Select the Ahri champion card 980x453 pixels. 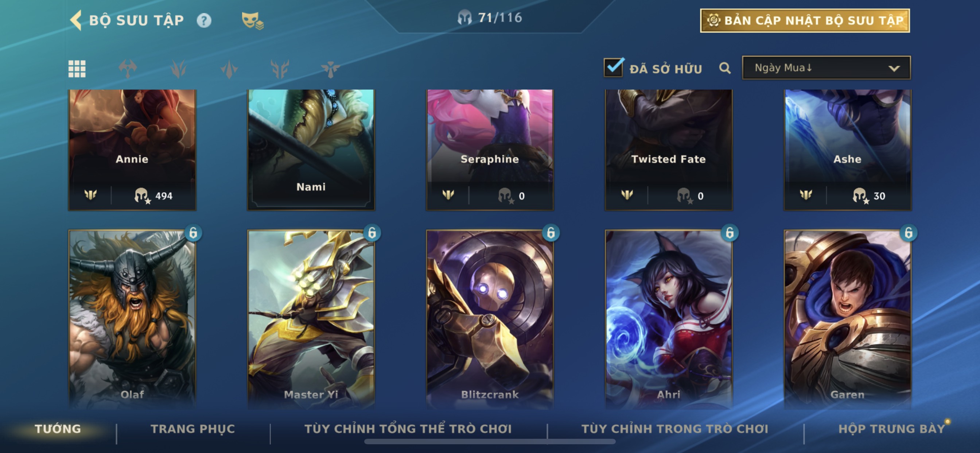(668, 319)
